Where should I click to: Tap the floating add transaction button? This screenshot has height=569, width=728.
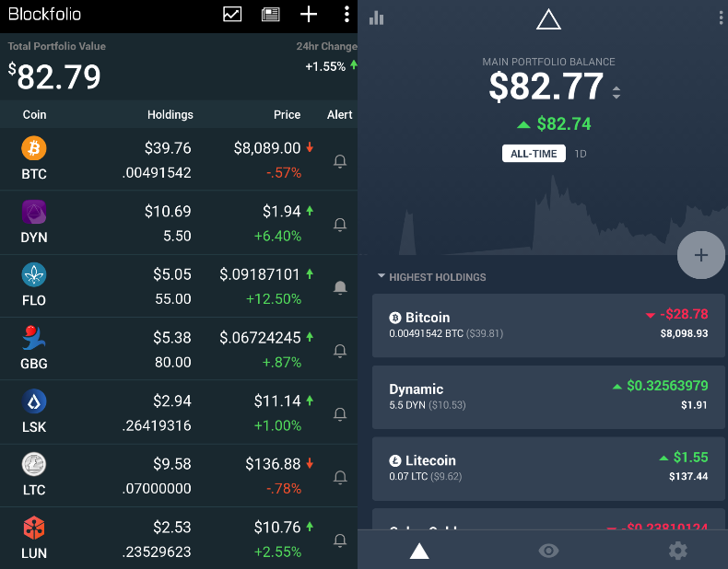[x=700, y=255]
